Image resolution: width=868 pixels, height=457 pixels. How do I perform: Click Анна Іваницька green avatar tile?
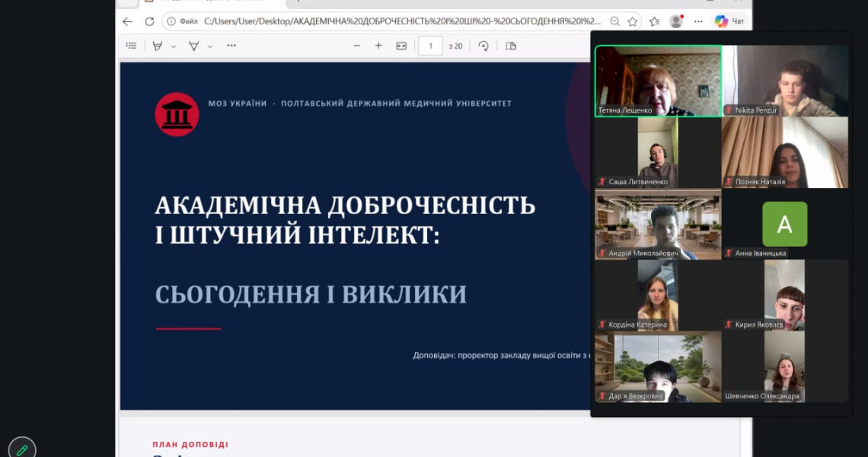click(x=784, y=224)
